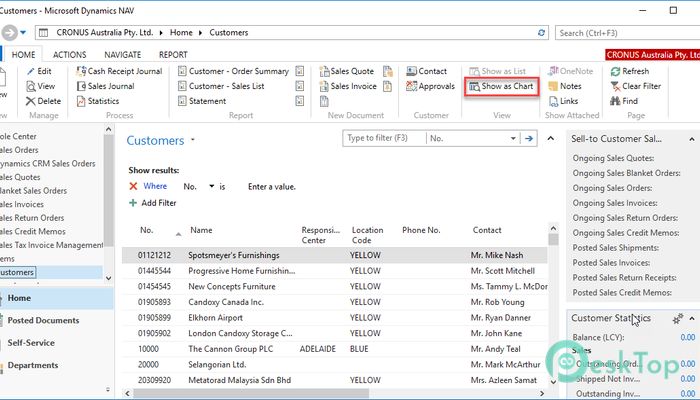Image resolution: width=700 pixels, height=400 pixels.
Task: Apply filter with blue arrow button
Action: tap(529, 138)
